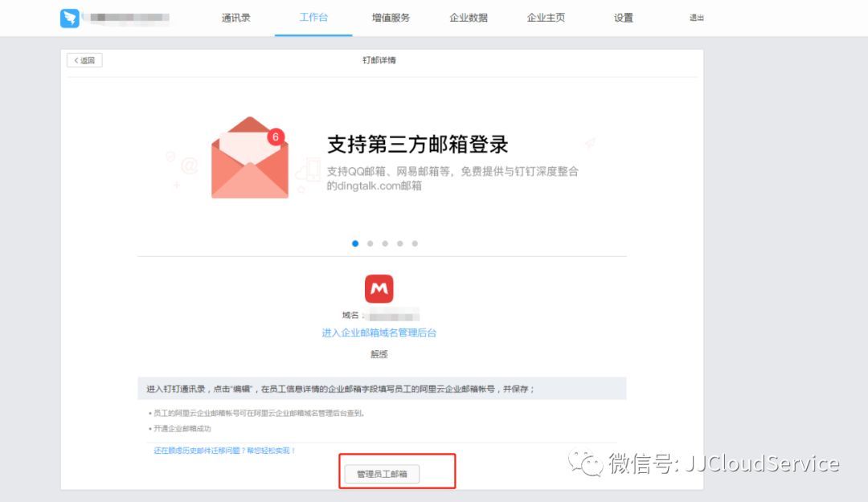Click the 返回 back button

84,60
